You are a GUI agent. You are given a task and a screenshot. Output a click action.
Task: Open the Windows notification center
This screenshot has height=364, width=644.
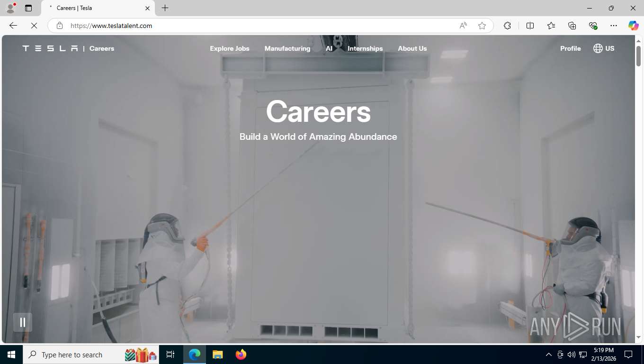click(x=628, y=355)
